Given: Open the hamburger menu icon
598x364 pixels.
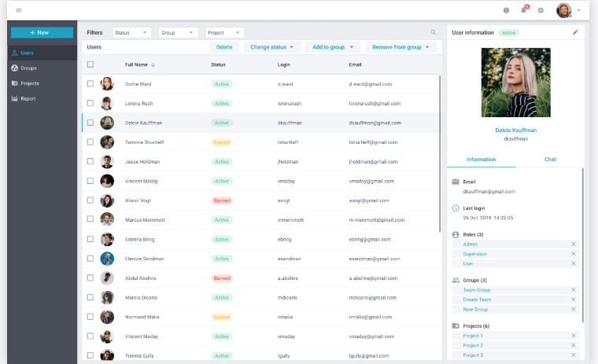Looking at the screenshot, I should pos(18,10).
